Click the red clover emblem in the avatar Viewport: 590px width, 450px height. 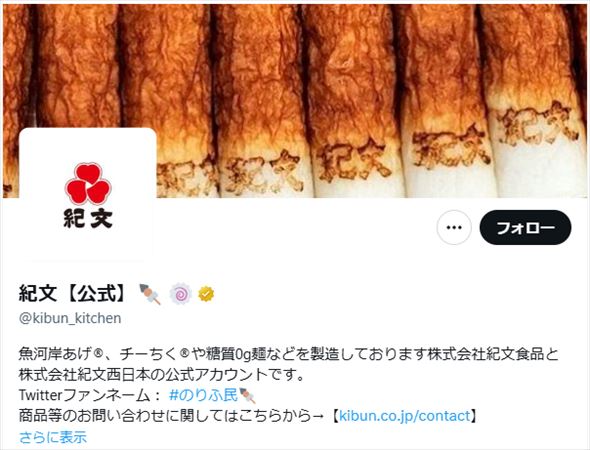(88, 183)
